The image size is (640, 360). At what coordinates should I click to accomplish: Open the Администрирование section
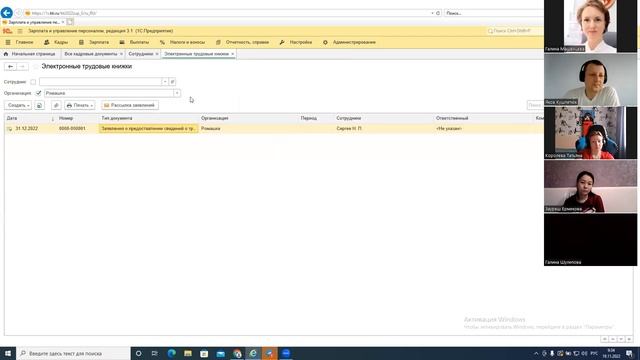[349, 42]
